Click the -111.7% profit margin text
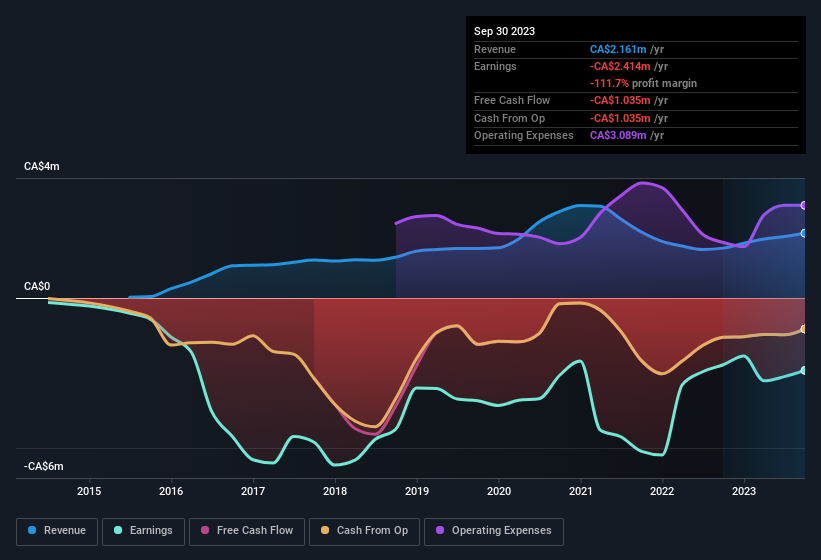The width and height of the screenshot is (821, 560). (x=644, y=83)
